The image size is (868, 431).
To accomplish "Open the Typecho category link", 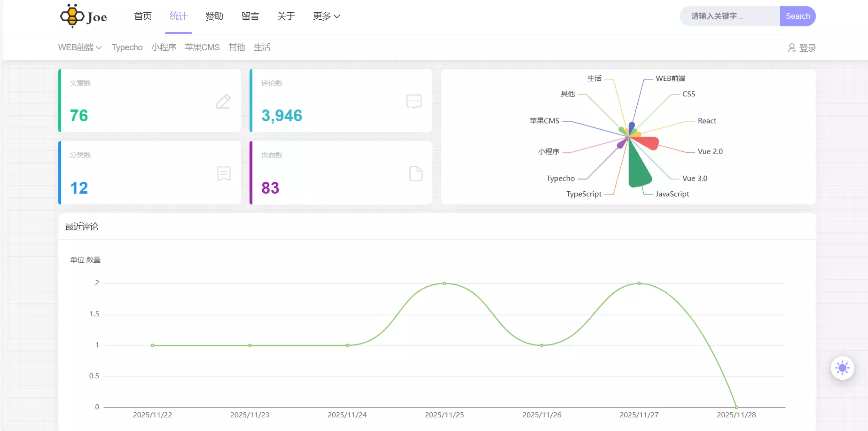I will click(127, 47).
